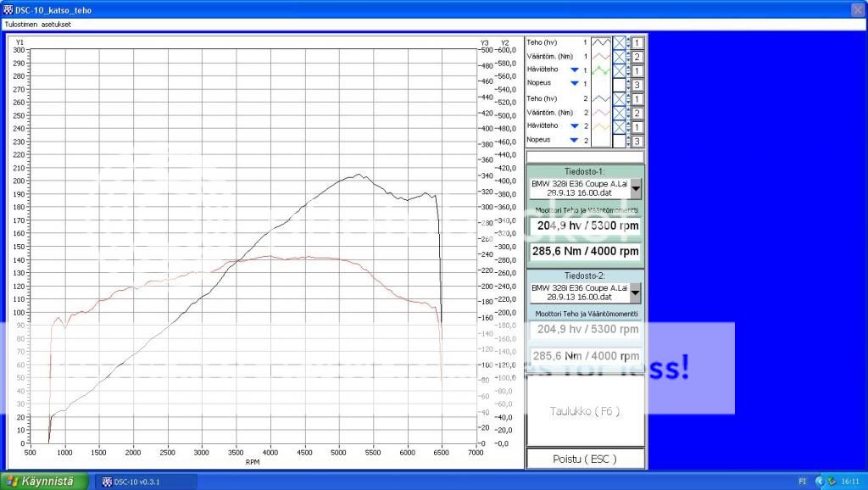
Task: Disable the Häviöteho file 2 checkbox
Action: 619,125
